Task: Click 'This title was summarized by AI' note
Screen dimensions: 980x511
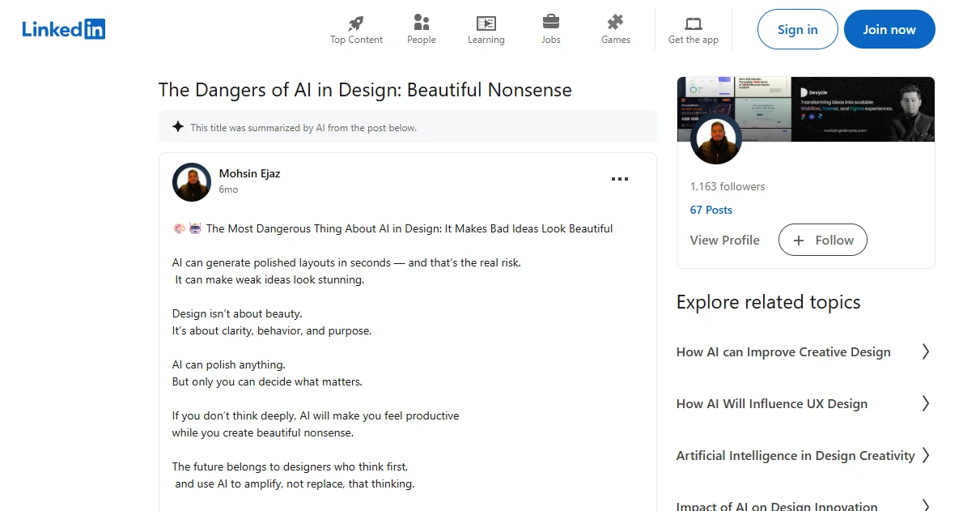Action: coord(303,128)
